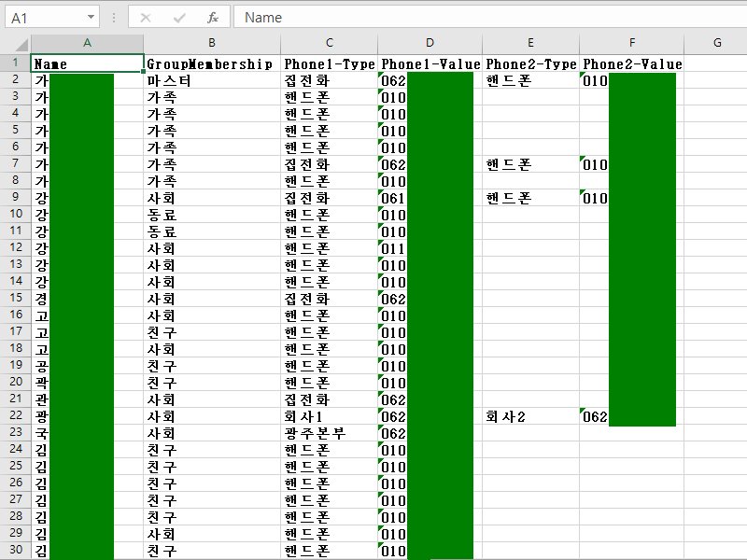Select the 곽 name cell in row 20

(x=87, y=383)
